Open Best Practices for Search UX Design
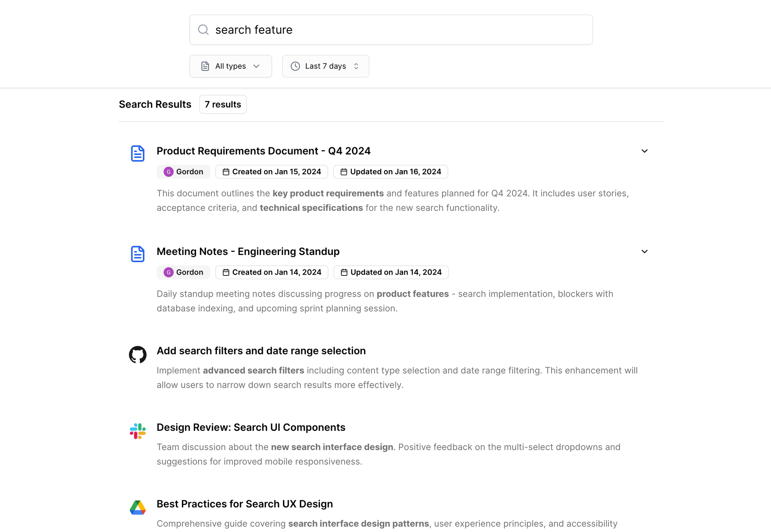The image size is (771, 532). pos(245,504)
